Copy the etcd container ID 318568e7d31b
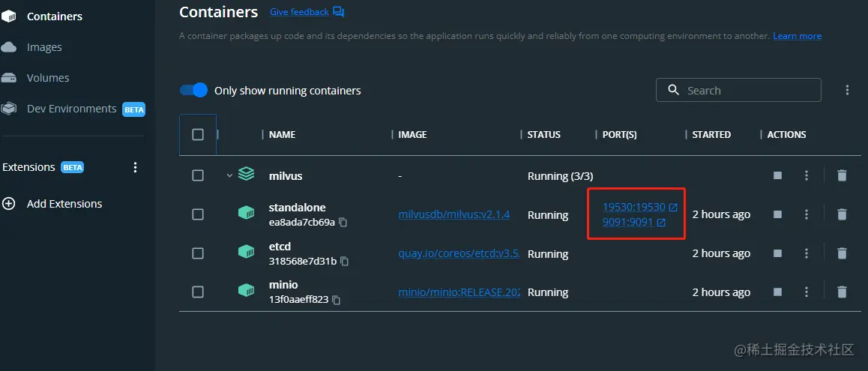The width and height of the screenshot is (868, 371). 344,262
